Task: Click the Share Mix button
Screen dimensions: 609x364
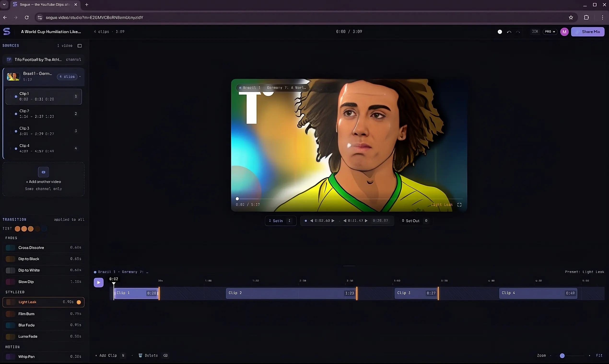Action: pos(588,32)
